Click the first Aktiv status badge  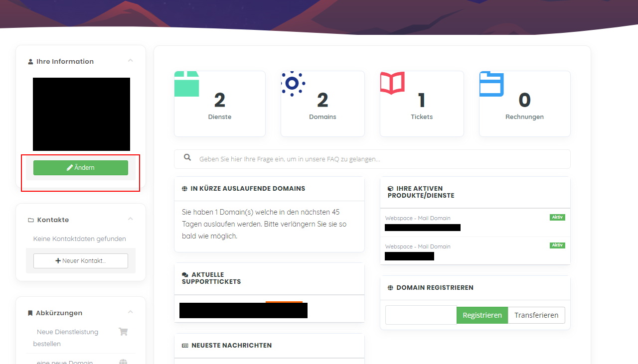click(557, 217)
